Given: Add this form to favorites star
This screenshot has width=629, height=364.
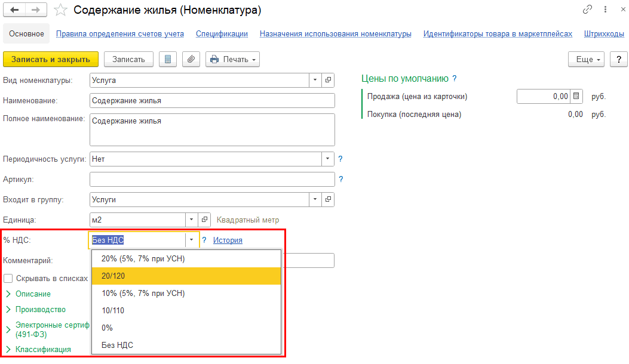Looking at the screenshot, I should (60, 10).
